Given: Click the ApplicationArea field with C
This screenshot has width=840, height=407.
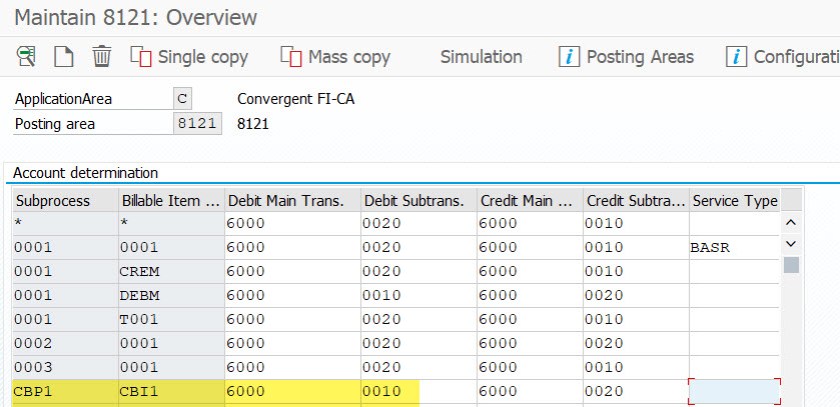Looking at the screenshot, I should point(183,99).
